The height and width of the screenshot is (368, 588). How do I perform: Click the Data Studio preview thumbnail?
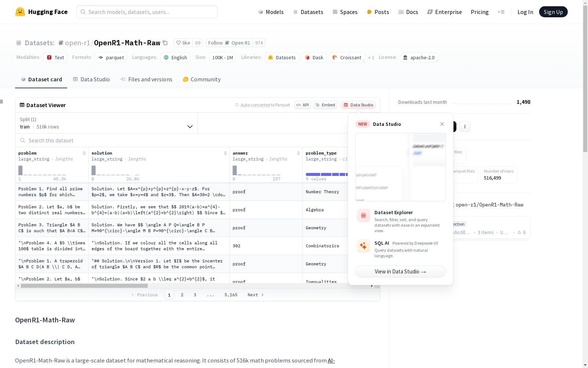click(x=401, y=167)
